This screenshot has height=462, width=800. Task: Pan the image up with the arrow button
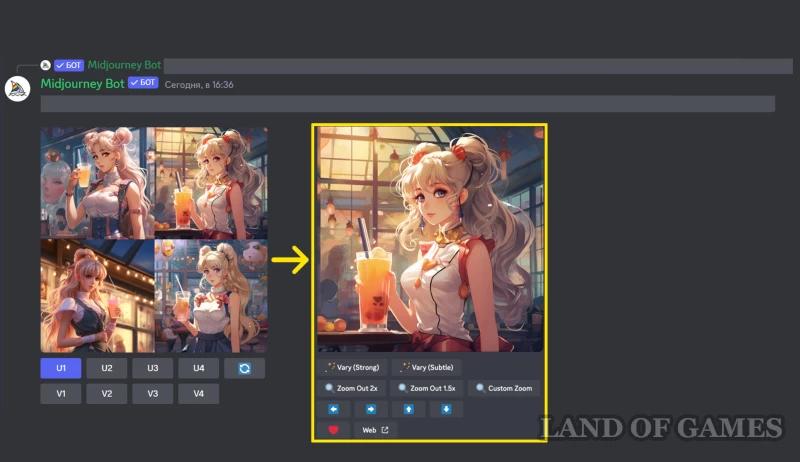409,409
